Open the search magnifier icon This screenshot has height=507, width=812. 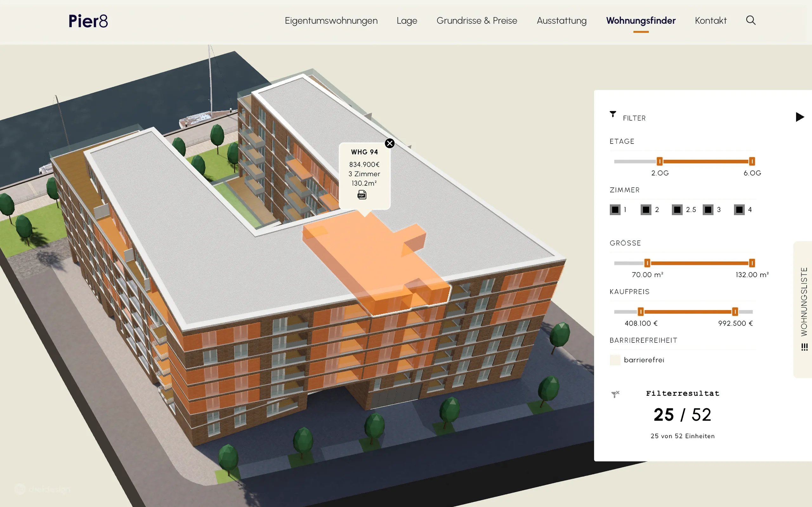[750, 21]
